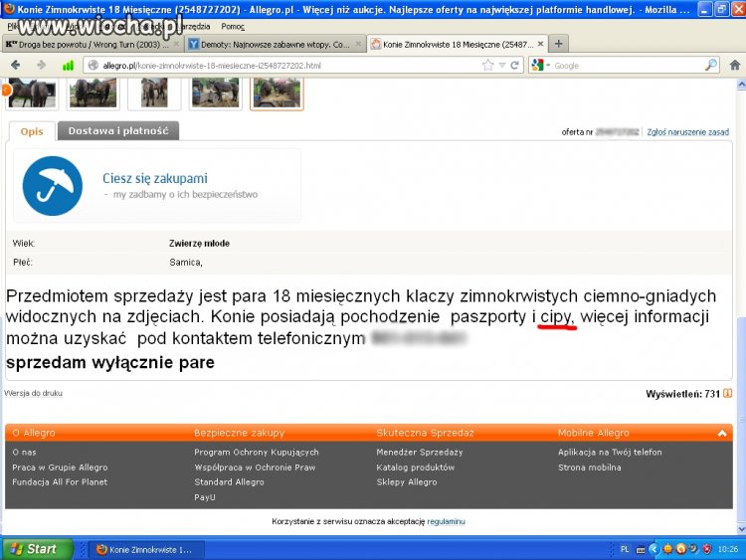Select the first horse thumbnail
Screen dimensions: 746x560
32,93
